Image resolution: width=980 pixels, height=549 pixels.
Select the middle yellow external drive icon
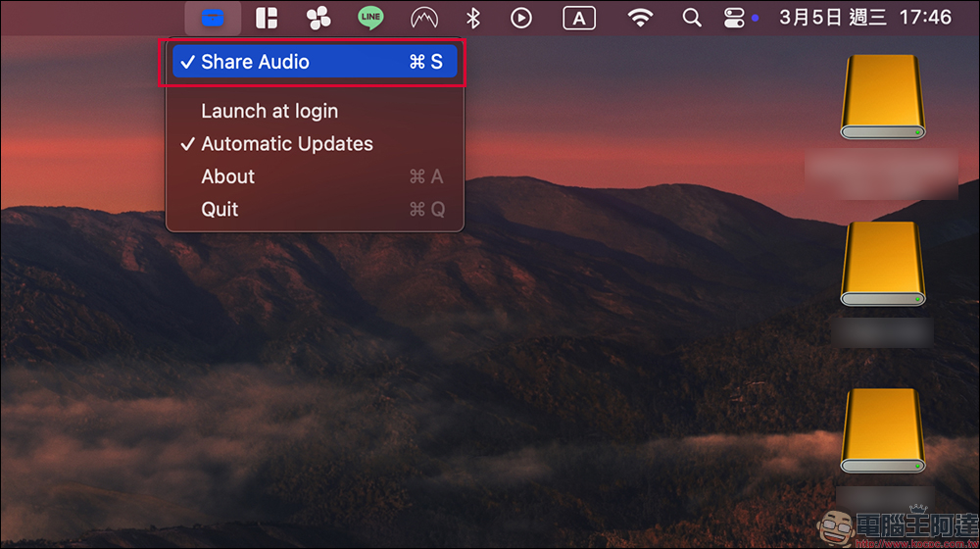click(x=883, y=264)
